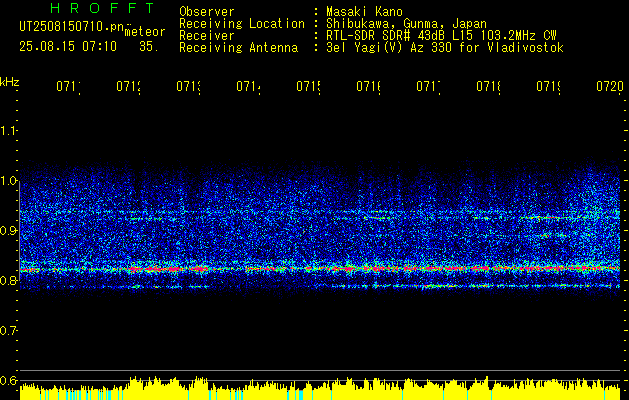The image size is (629, 400).
Task: Click the kHz axis unit label
Action: (x=9, y=82)
